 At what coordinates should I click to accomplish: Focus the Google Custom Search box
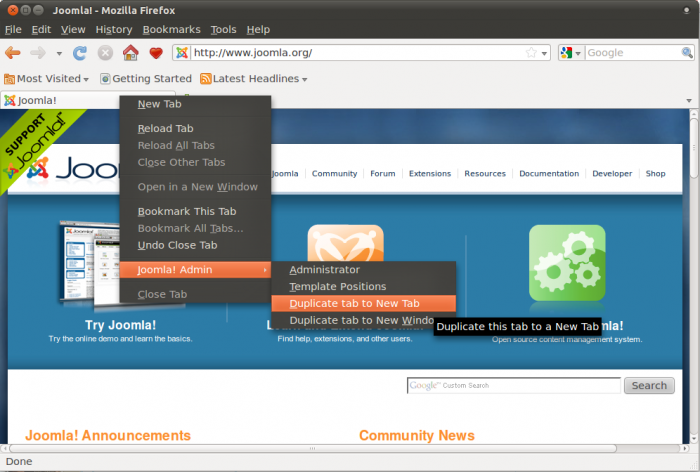513,385
